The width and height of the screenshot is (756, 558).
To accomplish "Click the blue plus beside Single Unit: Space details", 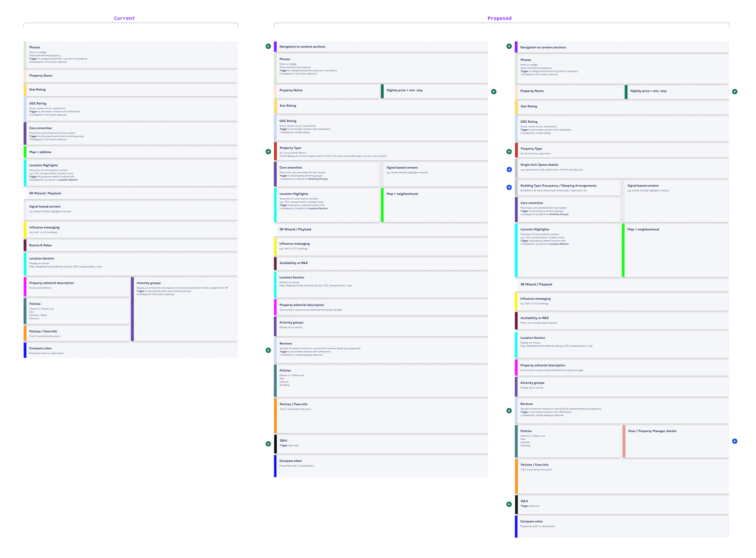I will pos(509,169).
